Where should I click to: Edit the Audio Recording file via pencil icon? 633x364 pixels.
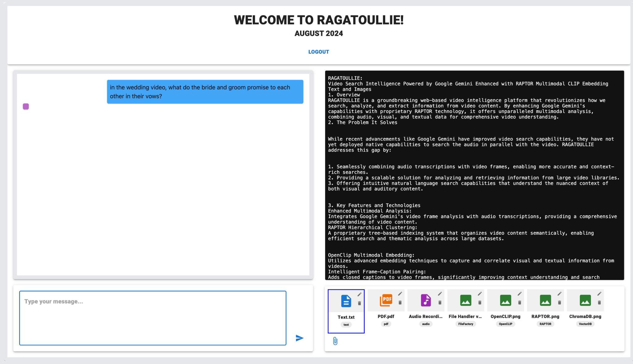click(440, 294)
